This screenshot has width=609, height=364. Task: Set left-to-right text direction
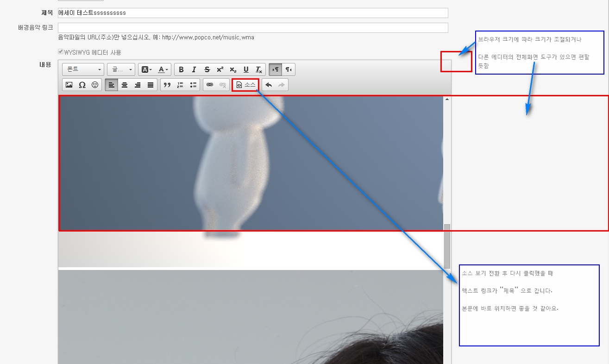tap(276, 69)
